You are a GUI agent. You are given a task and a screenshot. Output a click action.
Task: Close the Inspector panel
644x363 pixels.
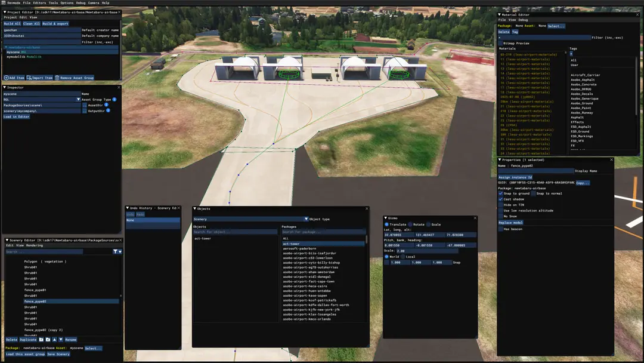119,88
